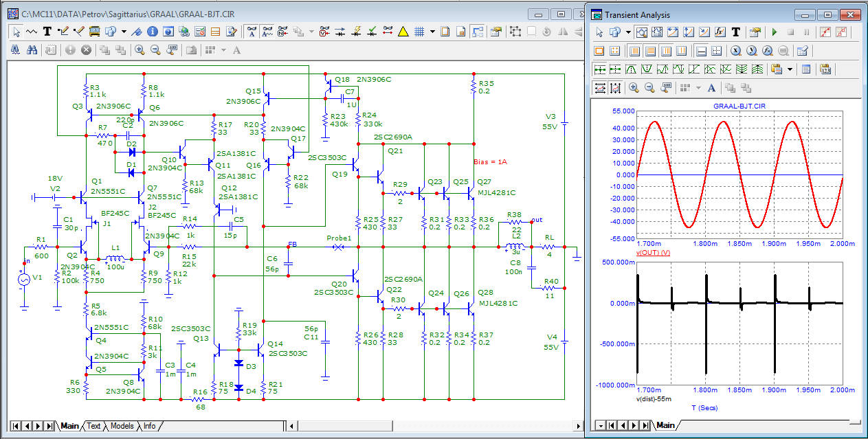Open the Info tab at bottom

click(x=148, y=426)
